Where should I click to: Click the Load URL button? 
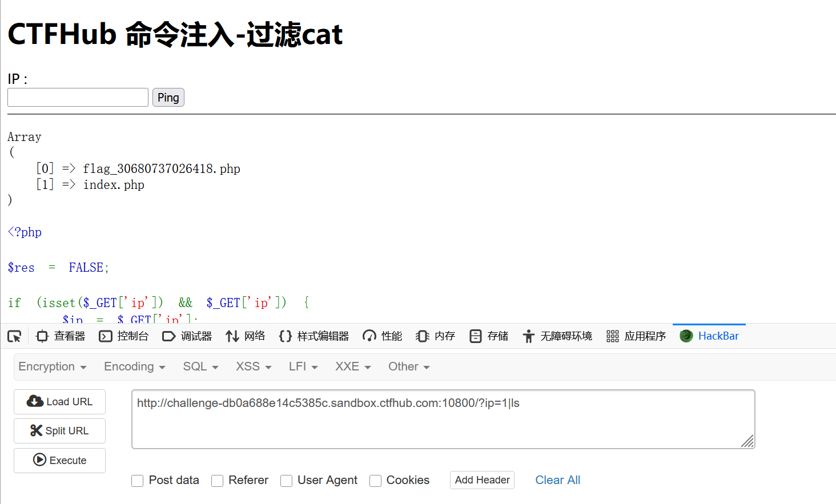[59, 402]
